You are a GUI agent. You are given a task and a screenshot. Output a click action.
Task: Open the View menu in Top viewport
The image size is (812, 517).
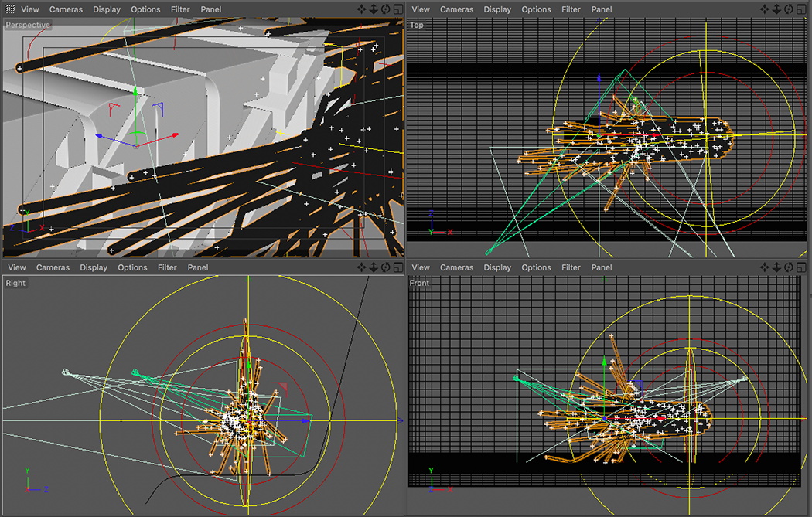coord(421,9)
